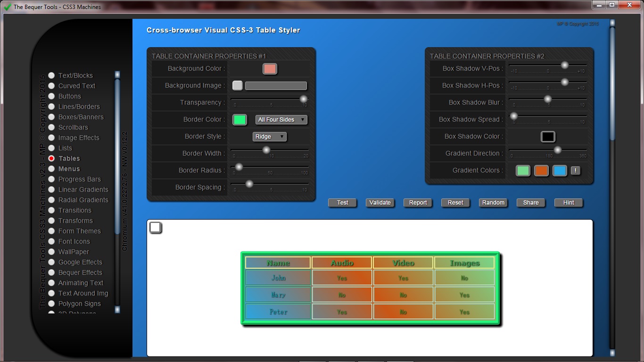Click the Border Radius slider knob

coord(239,167)
